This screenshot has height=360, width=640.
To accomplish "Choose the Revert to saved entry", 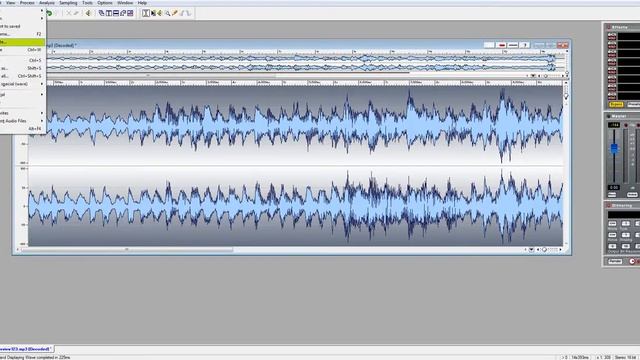I will (22, 26).
